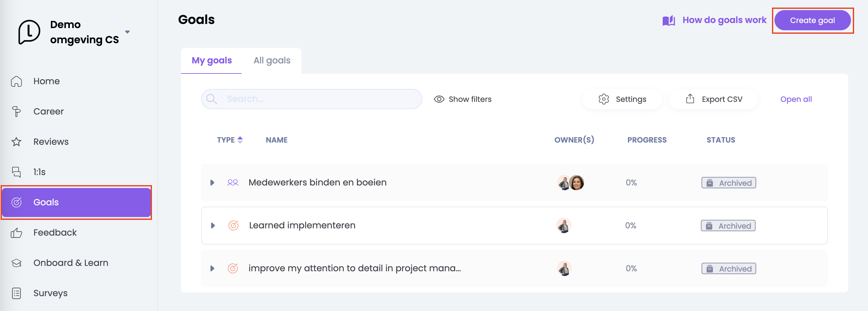Click the Home house icon in sidebar

[16, 81]
